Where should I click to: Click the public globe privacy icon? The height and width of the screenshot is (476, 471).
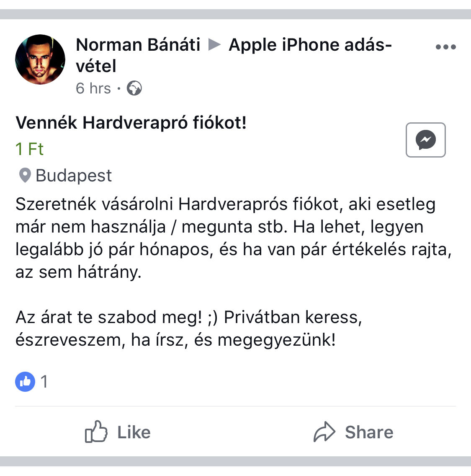coord(134,88)
